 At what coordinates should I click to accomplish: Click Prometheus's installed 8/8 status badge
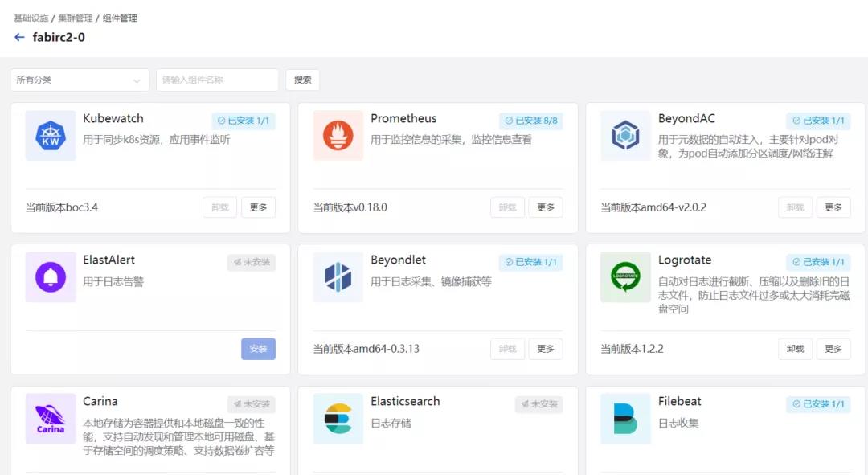531,121
